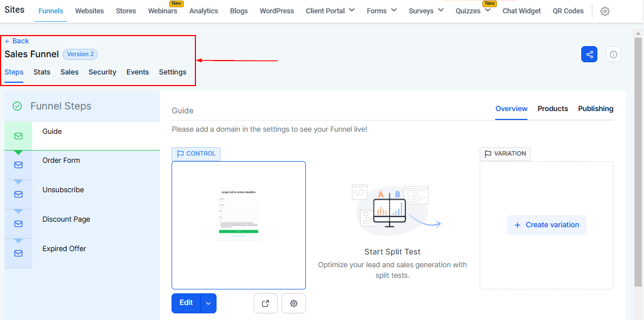
Task: Open the Security funnel tab
Action: tap(102, 72)
